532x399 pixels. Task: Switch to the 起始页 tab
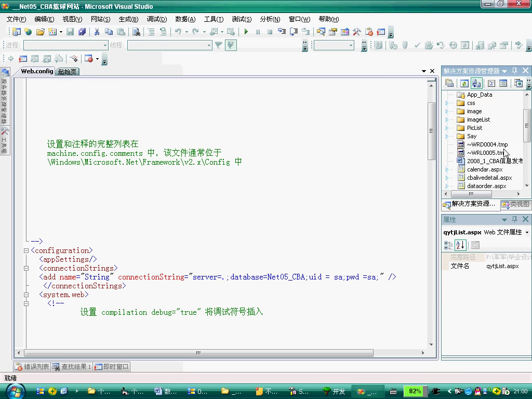point(67,72)
